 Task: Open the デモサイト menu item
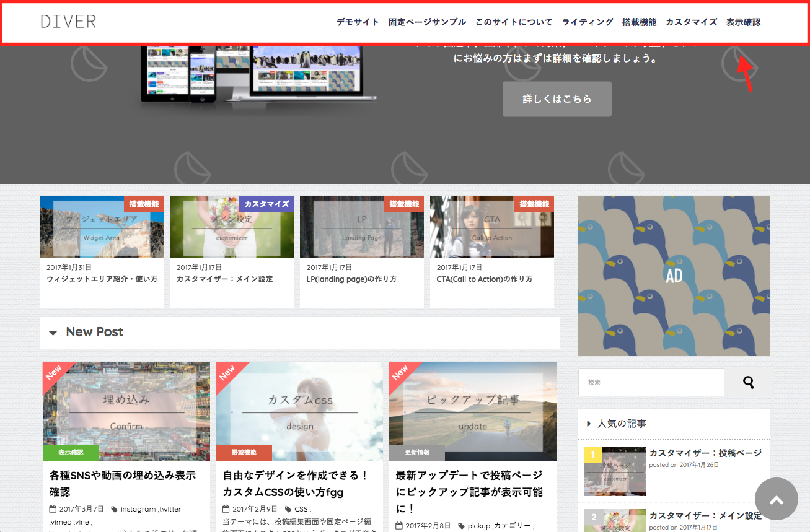click(358, 22)
